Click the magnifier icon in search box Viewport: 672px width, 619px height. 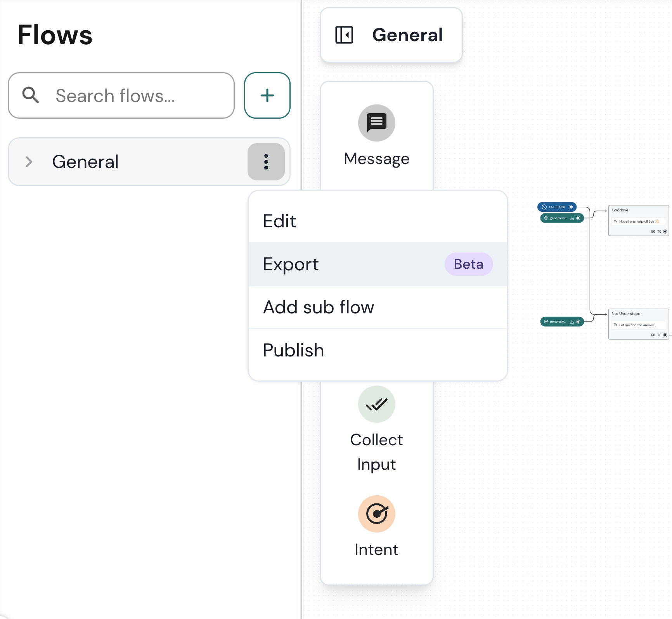[30, 95]
